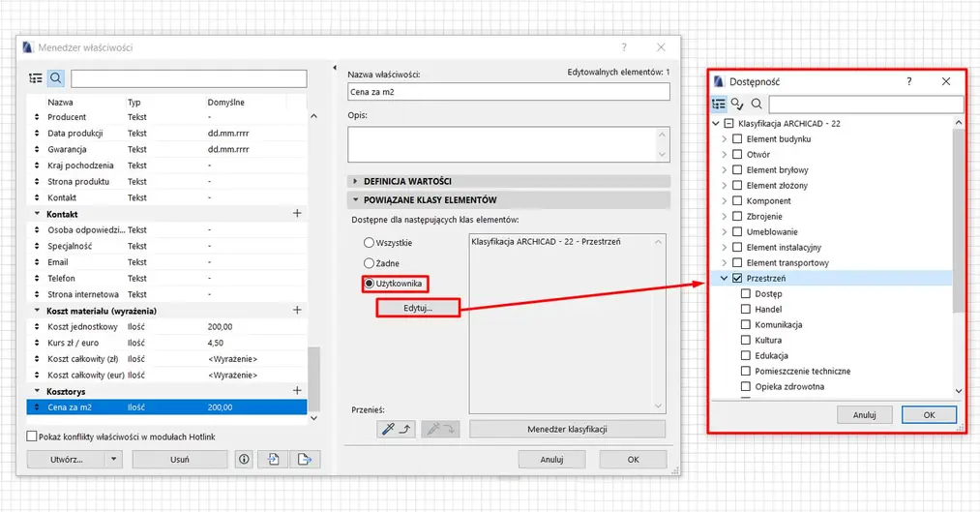Click the drag handle icon of Gwarancja row
Viewport: 980px width, 512px height.
click(36, 149)
